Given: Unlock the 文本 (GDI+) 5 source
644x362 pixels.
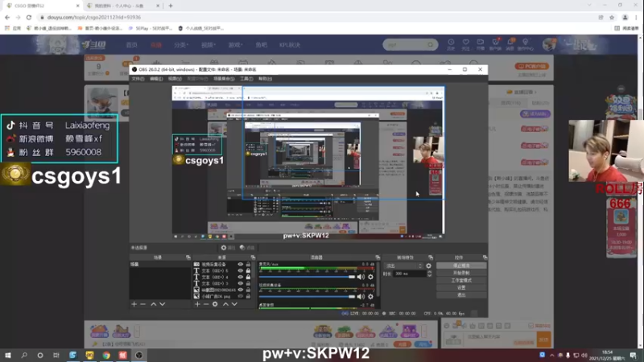Looking at the screenshot, I should pyautogui.click(x=248, y=271).
